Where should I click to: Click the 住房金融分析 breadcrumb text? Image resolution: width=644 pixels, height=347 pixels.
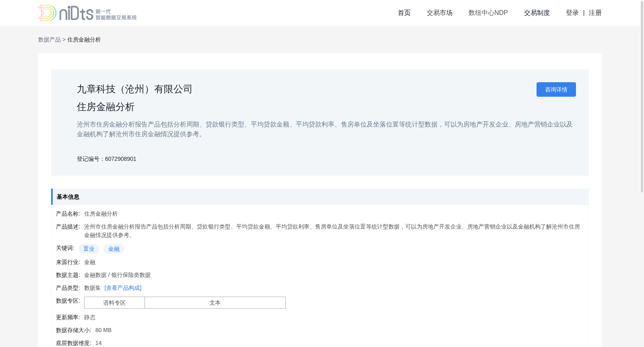(84, 39)
